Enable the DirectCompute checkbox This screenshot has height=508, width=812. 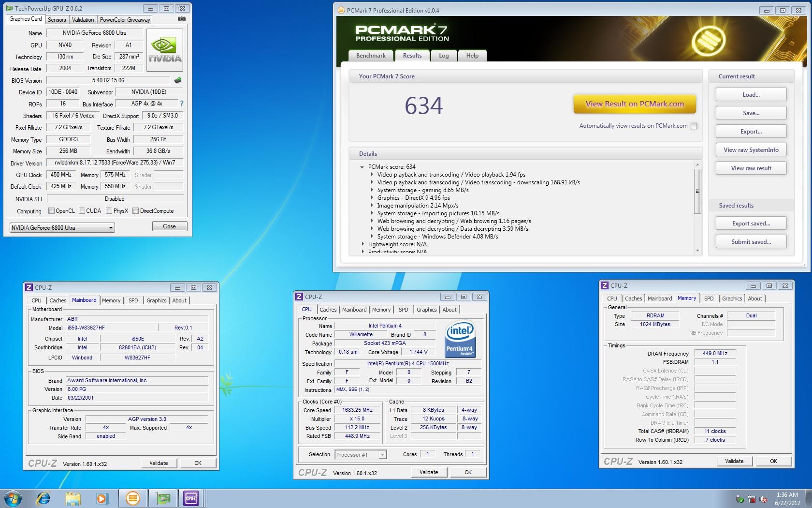click(x=135, y=211)
